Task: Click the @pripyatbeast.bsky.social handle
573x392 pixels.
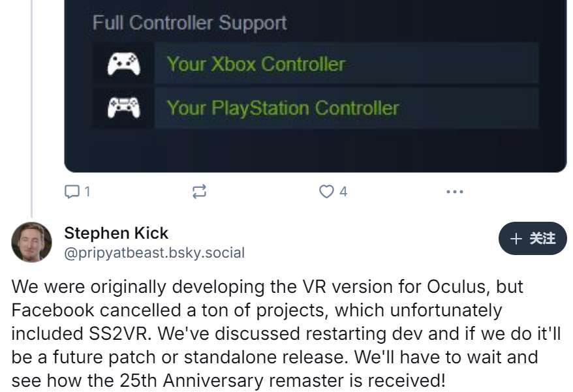Action: click(x=154, y=252)
